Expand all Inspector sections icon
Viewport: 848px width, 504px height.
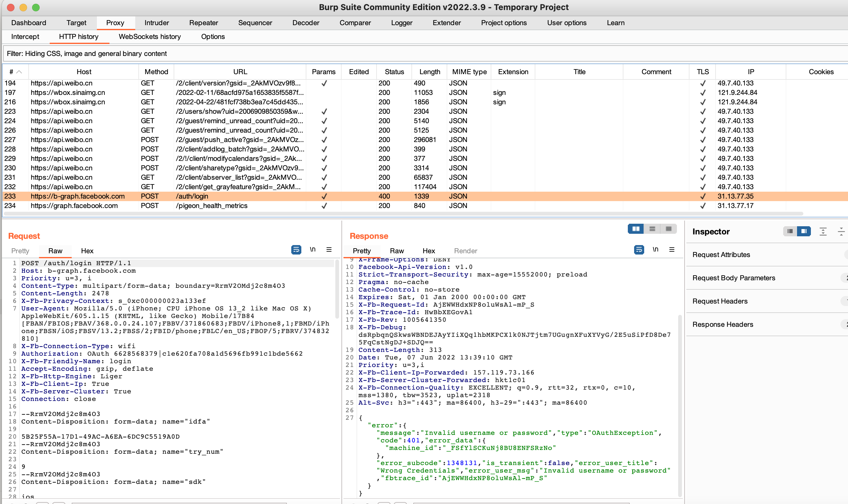[x=823, y=232]
